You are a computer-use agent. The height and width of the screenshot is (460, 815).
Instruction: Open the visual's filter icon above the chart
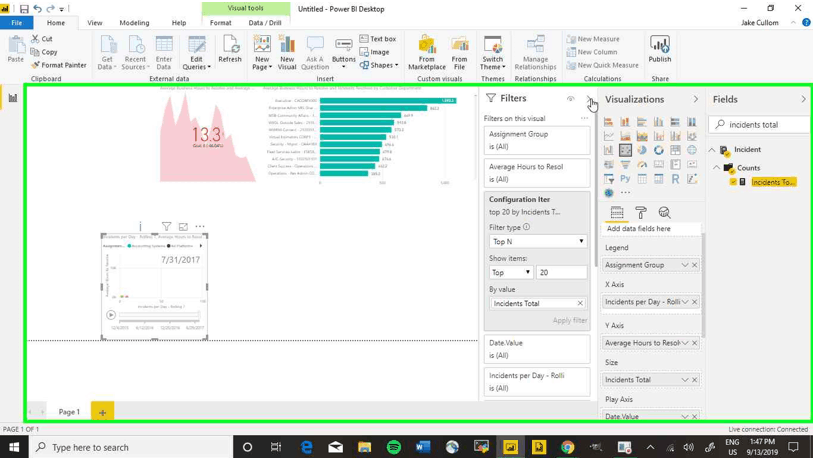pyautogui.click(x=166, y=227)
